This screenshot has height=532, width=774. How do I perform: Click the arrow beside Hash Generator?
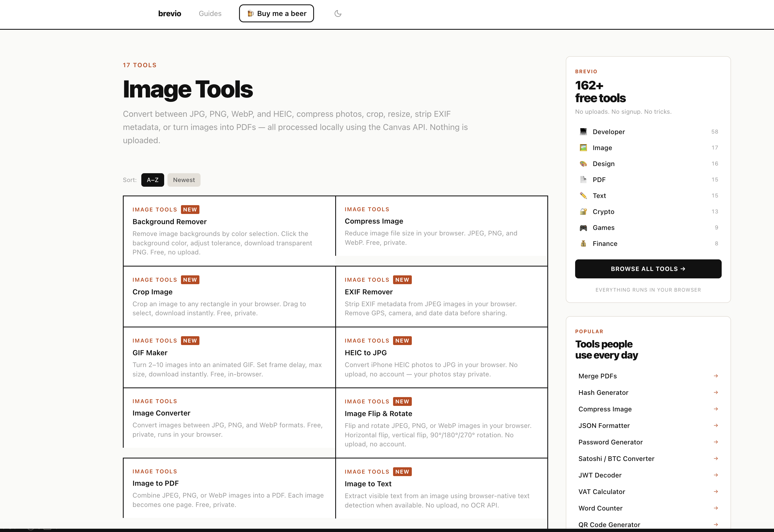[x=715, y=392]
